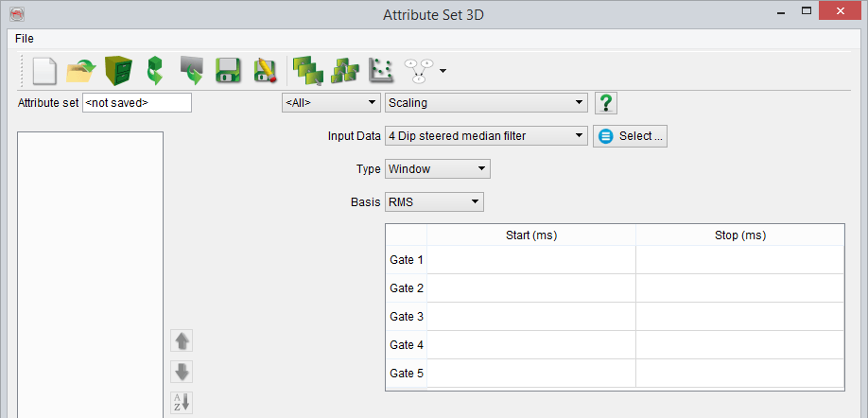
Task: Open the Scaling attribute type dropdown
Action: click(487, 102)
